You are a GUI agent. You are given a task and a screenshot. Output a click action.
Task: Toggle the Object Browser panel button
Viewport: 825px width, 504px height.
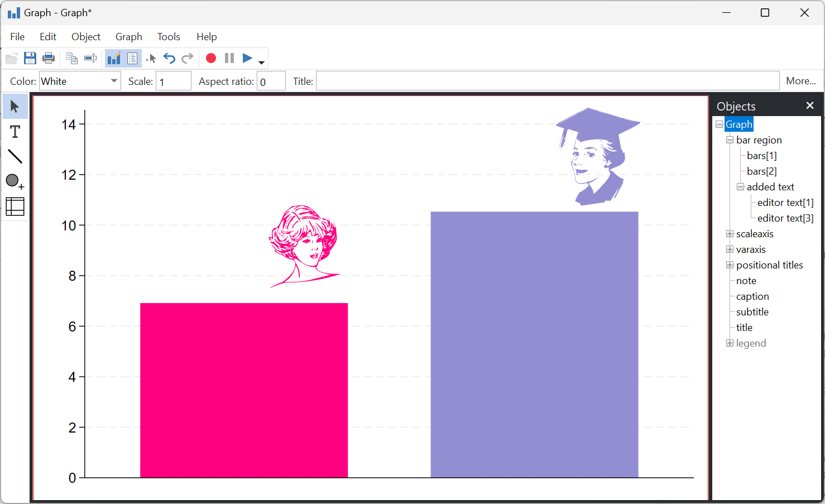coord(132,58)
